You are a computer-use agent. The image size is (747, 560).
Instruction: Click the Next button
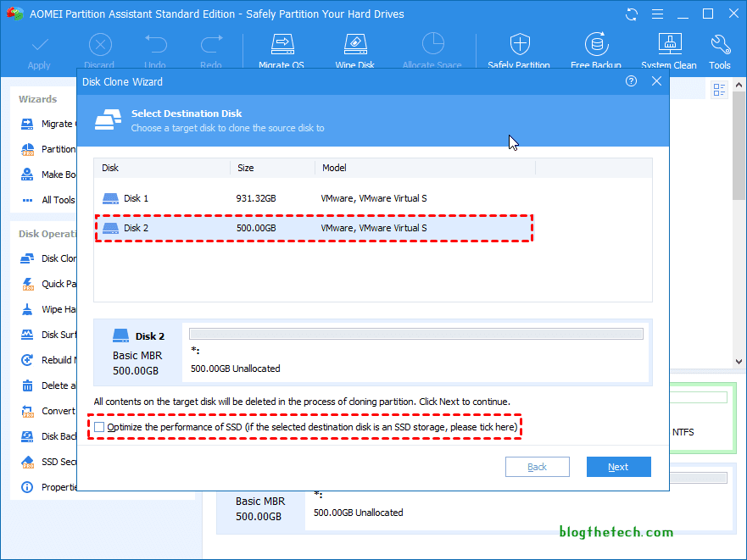618,467
